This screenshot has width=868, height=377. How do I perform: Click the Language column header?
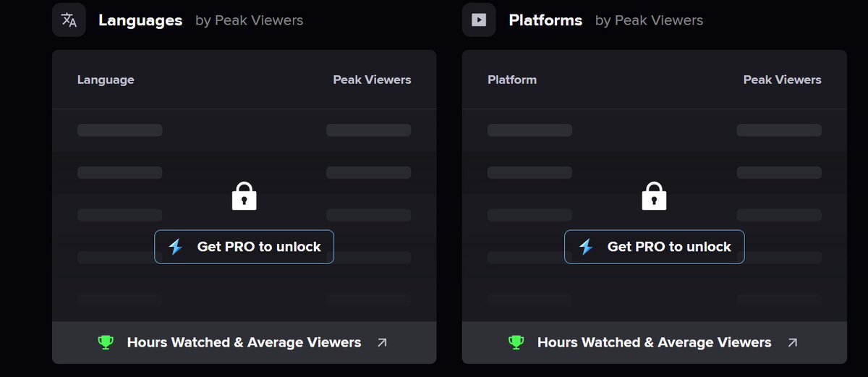(x=106, y=80)
